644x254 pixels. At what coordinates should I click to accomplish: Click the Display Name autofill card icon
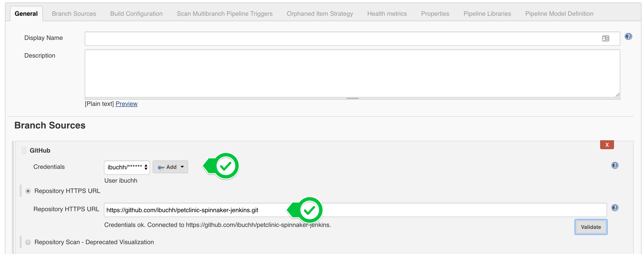pos(606,38)
